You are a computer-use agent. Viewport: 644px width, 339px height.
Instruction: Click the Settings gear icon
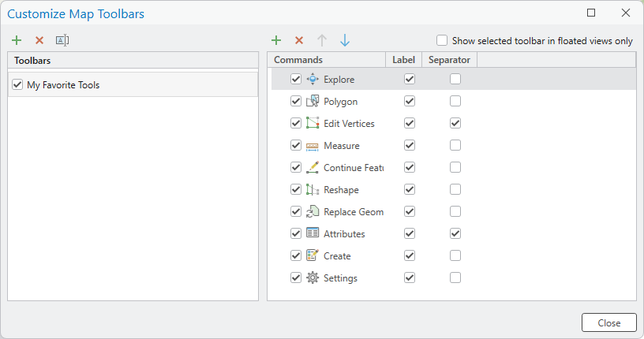pyautogui.click(x=313, y=278)
